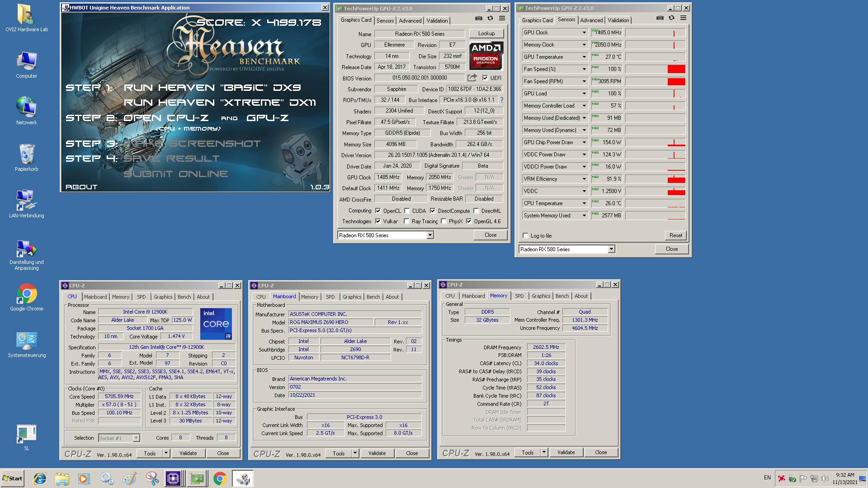868x488 pixels.
Task: Toggle the DirectCompute checkbox
Action: pyautogui.click(x=433, y=211)
